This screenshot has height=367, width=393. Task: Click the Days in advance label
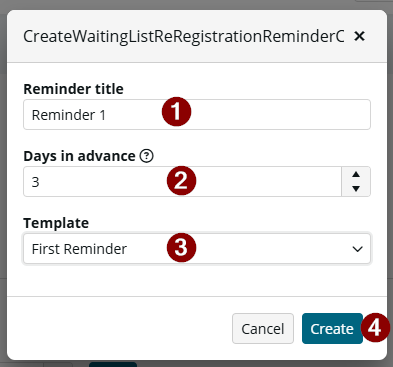coord(79,156)
